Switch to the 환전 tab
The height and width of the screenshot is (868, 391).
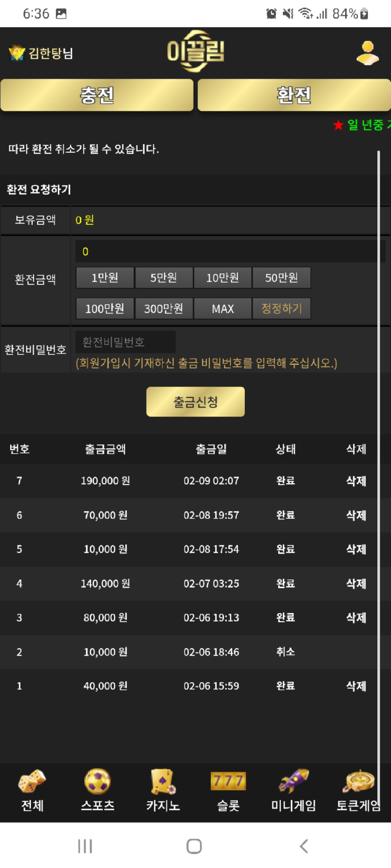pos(294,95)
